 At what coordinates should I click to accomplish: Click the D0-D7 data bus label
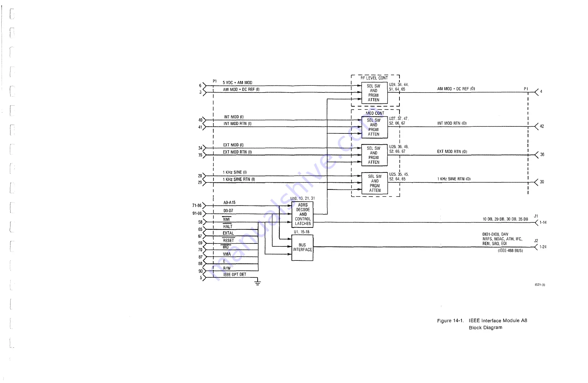click(x=228, y=211)
